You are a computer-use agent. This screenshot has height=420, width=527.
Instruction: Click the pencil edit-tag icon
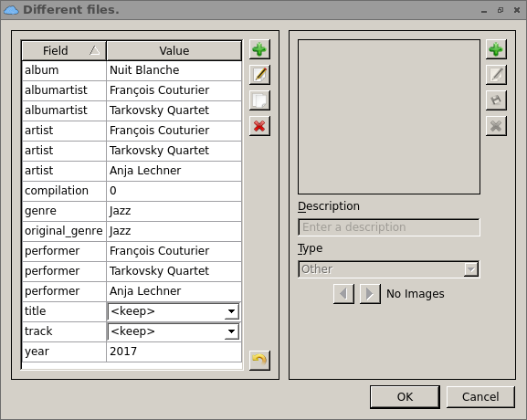pyautogui.click(x=259, y=75)
